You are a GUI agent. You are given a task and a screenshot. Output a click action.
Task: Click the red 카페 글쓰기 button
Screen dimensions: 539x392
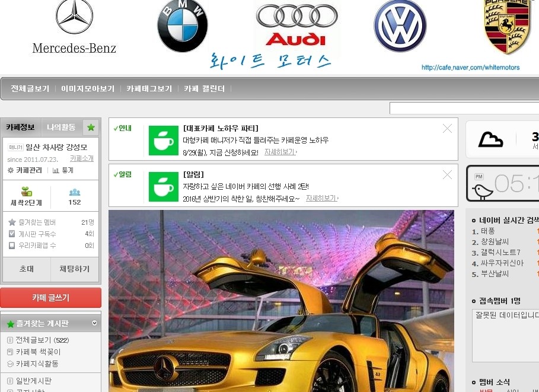point(51,298)
